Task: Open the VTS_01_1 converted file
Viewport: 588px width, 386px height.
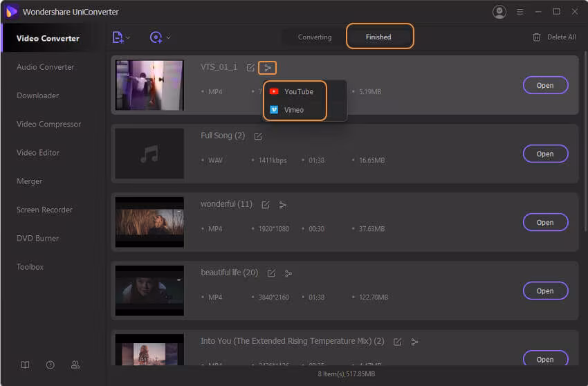Action: [545, 86]
